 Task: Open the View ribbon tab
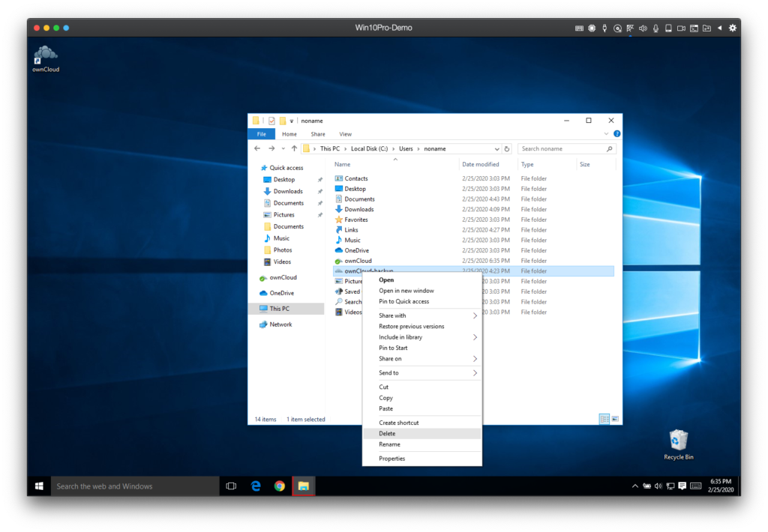(345, 134)
